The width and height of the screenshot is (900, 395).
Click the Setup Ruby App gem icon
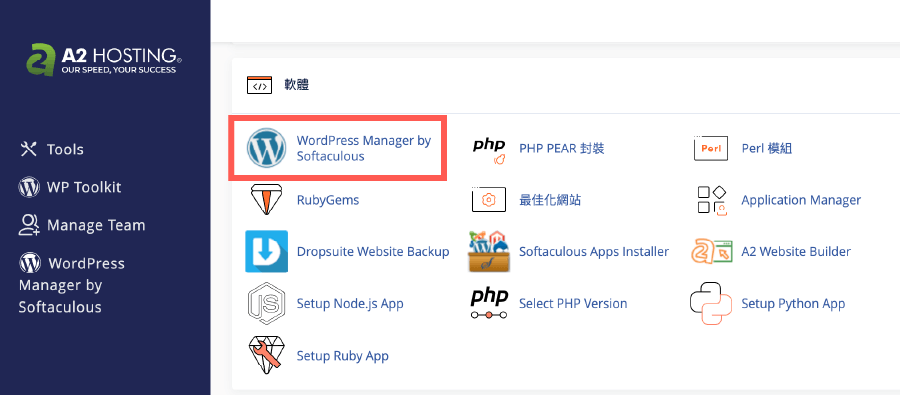(266, 355)
